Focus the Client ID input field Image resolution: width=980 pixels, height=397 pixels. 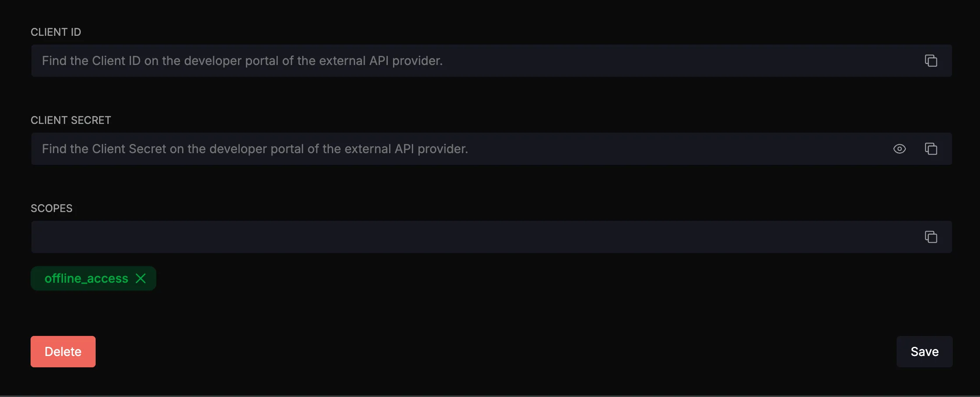click(x=306, y=61)
